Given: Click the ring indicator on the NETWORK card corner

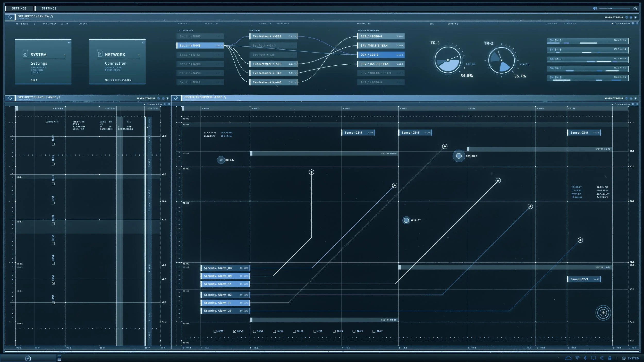Looking at the screenshot, I should (x=143, y=42).
